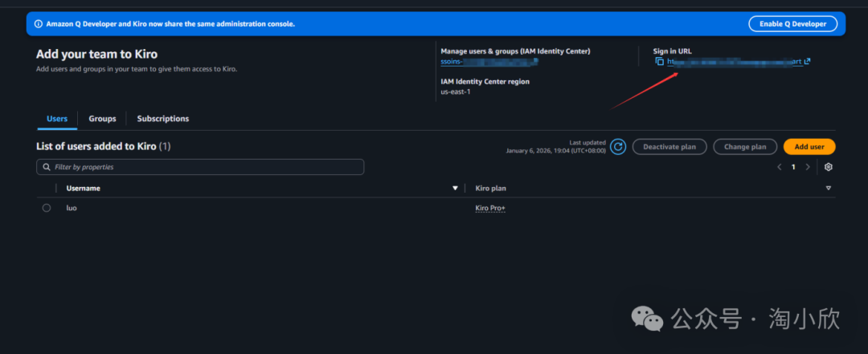Switch to the Groups tab
This screenshot has width=868, height=354.
click(x=102, y=119)
